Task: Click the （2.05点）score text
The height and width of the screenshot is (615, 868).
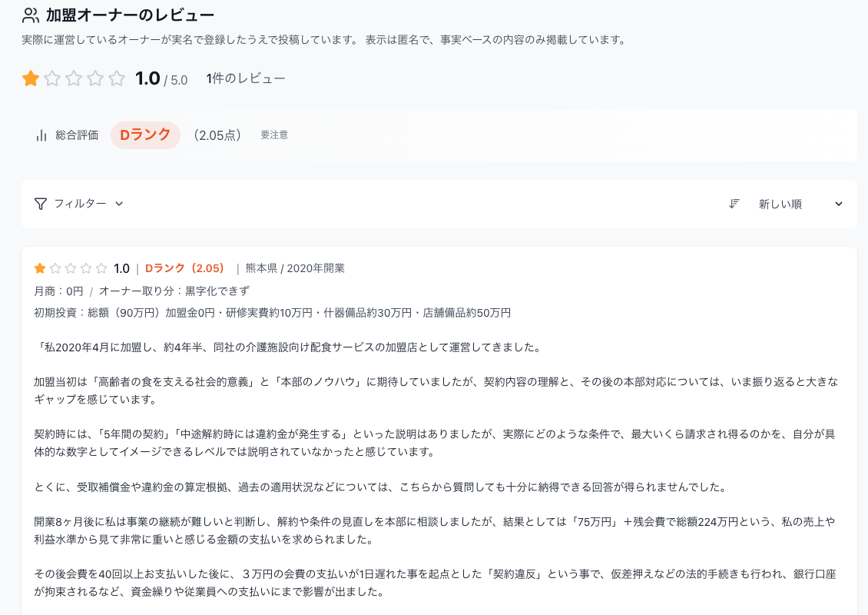Action: (217, 135)
